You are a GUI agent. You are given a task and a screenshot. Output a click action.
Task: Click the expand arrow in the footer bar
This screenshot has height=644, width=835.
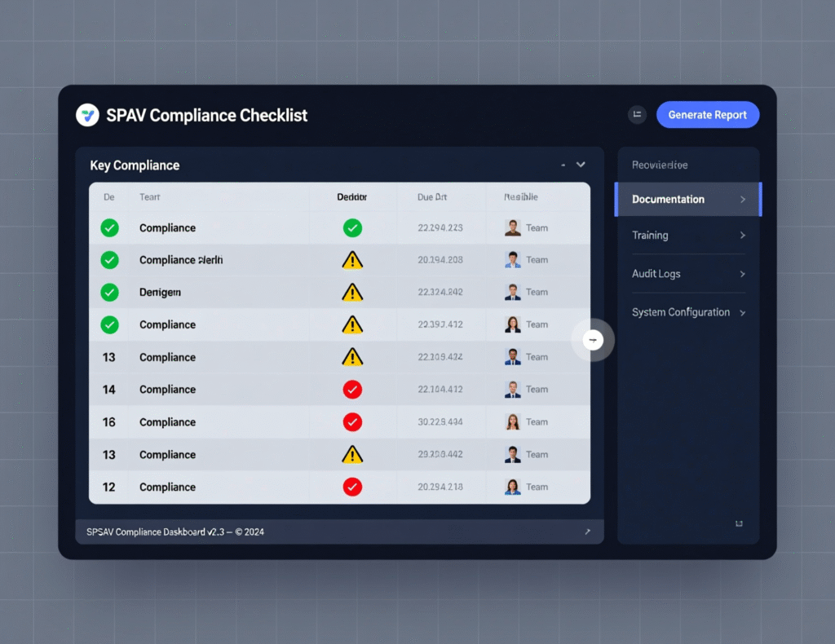586,532
